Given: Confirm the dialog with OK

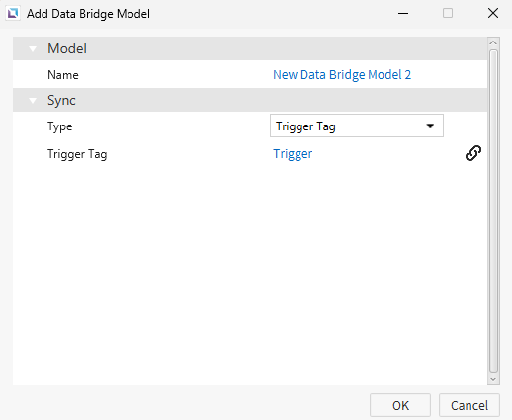Looking at the screenshot, I should click(400, 405).
